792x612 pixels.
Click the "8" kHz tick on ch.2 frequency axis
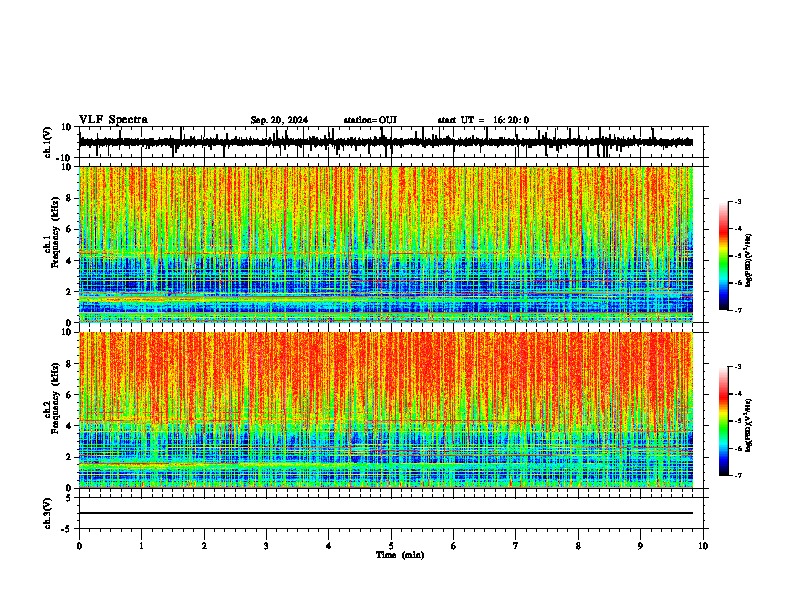click(x=70, y=364)
